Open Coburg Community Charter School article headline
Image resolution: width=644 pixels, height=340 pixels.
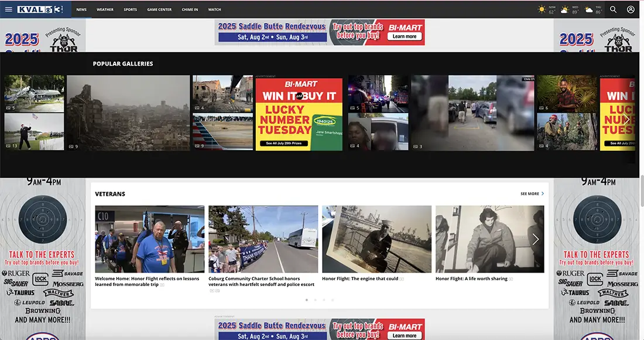pos(261,281)
